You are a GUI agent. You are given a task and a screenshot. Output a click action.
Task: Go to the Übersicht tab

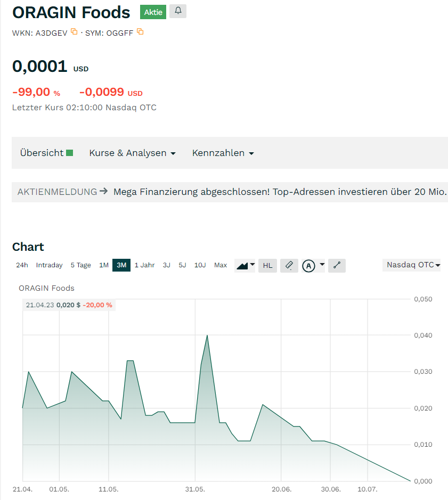pos(42,153)
